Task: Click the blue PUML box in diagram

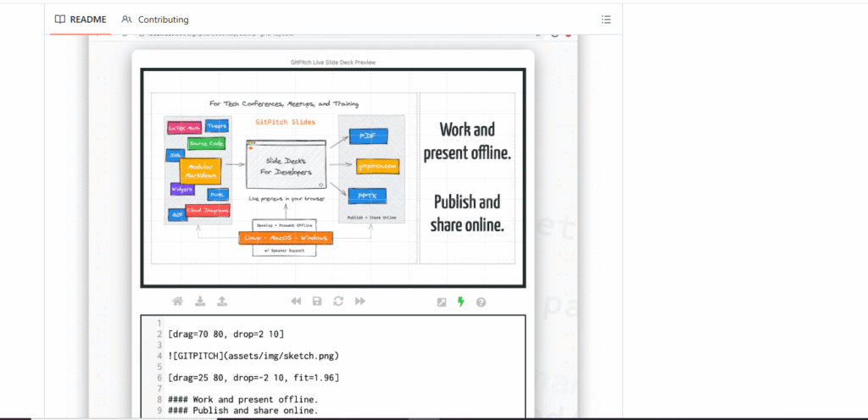Action: (x=216, y=195)
